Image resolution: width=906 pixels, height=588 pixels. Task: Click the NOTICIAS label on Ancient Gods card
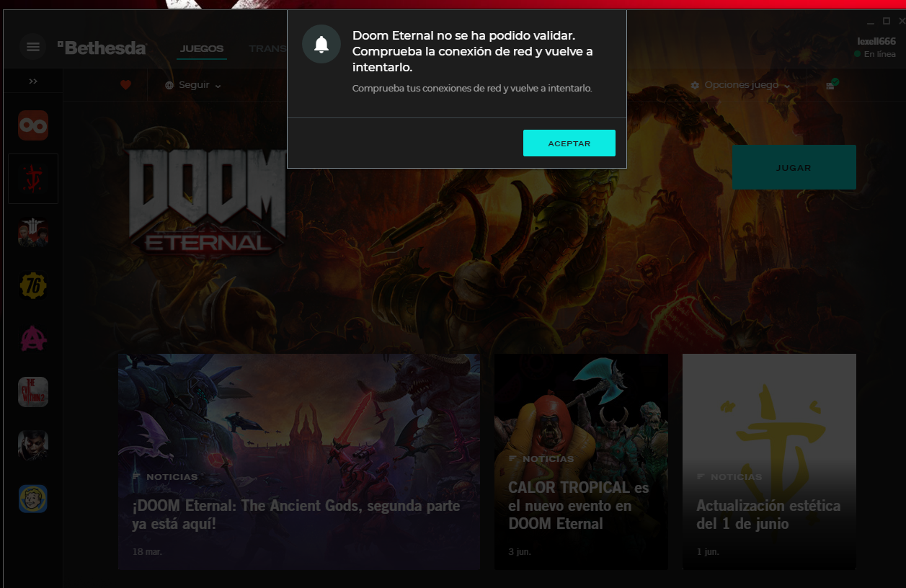pos(172,477)
